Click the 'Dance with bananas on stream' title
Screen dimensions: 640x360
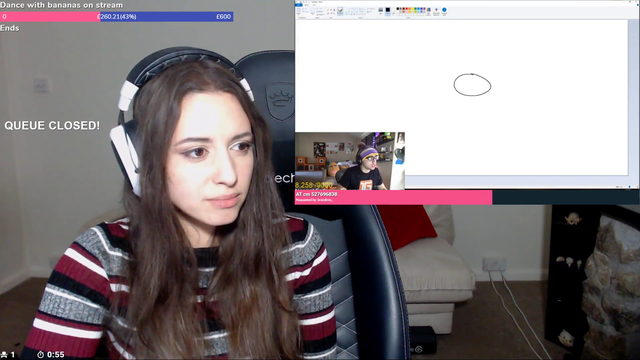click(61, 5)
